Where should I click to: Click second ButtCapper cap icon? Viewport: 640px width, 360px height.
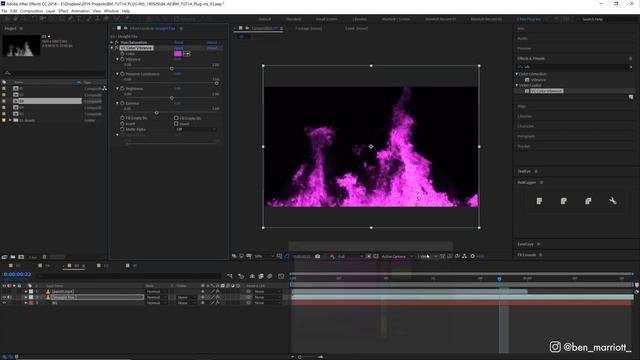coord(564,201)
